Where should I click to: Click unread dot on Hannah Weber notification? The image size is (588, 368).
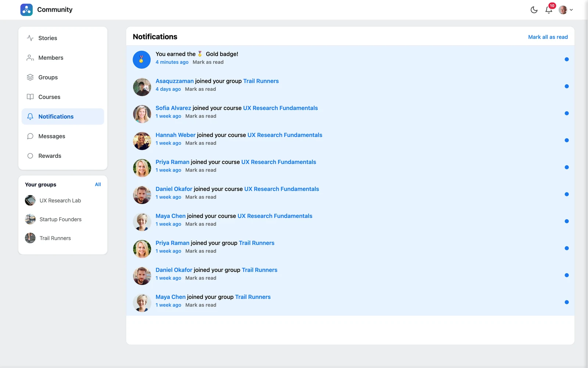pos(567,140)
